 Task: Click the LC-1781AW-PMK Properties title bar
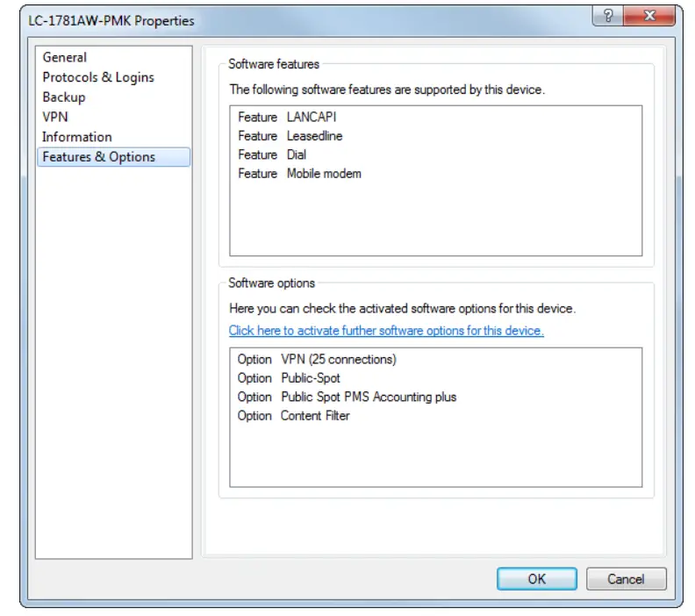(306, 21)
